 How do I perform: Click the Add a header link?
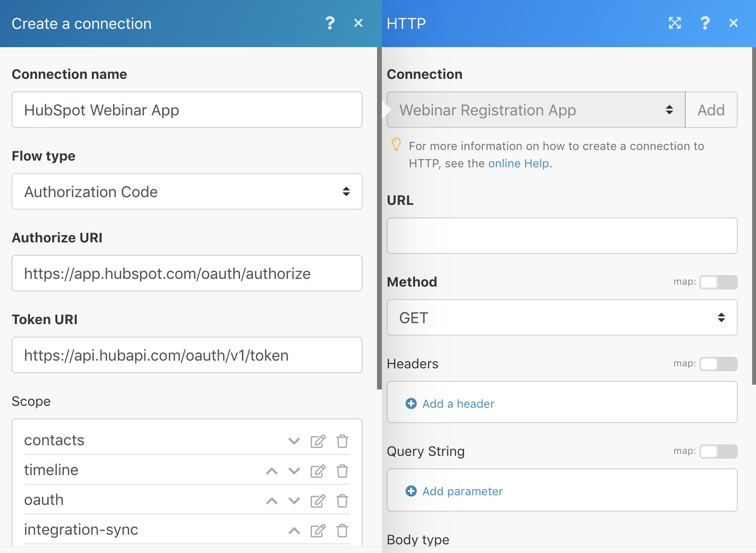458,404
